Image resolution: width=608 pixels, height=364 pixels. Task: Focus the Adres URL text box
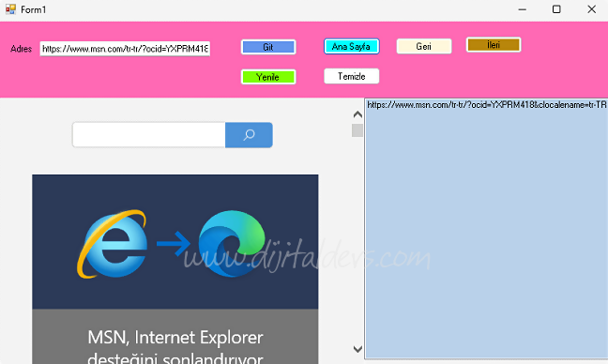[x=125, y=49]
